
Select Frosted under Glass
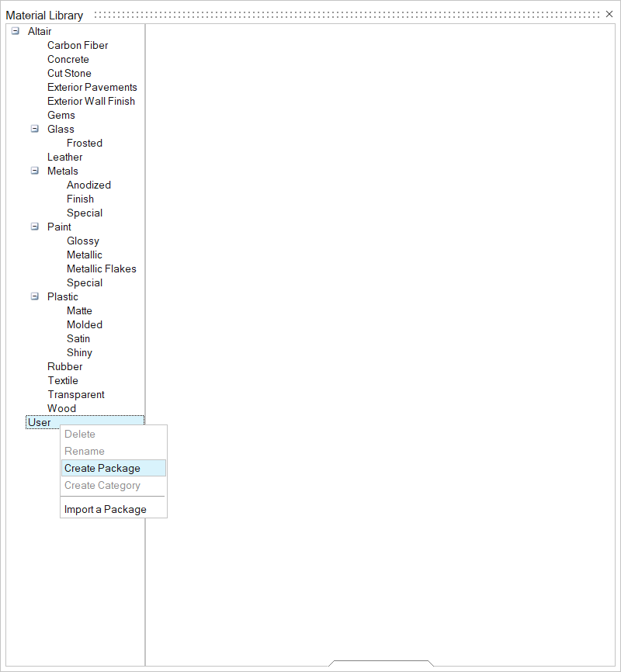[85, 143]
